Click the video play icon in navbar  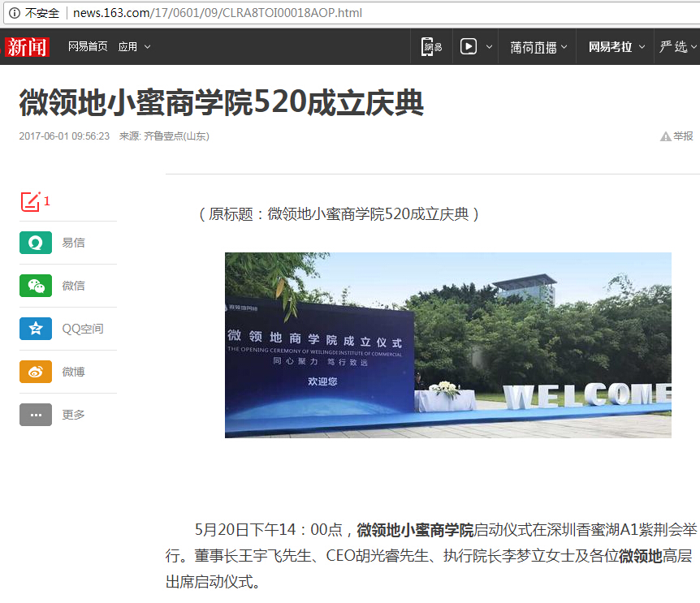[x=469, y=46]
